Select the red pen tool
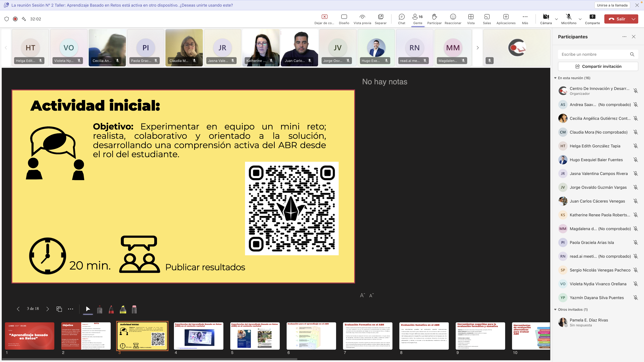 click(x=111, y=309)
